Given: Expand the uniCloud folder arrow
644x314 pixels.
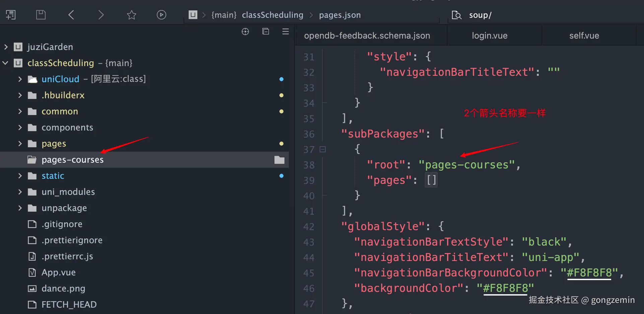Looking at the screenshot, I should point(20,79).
